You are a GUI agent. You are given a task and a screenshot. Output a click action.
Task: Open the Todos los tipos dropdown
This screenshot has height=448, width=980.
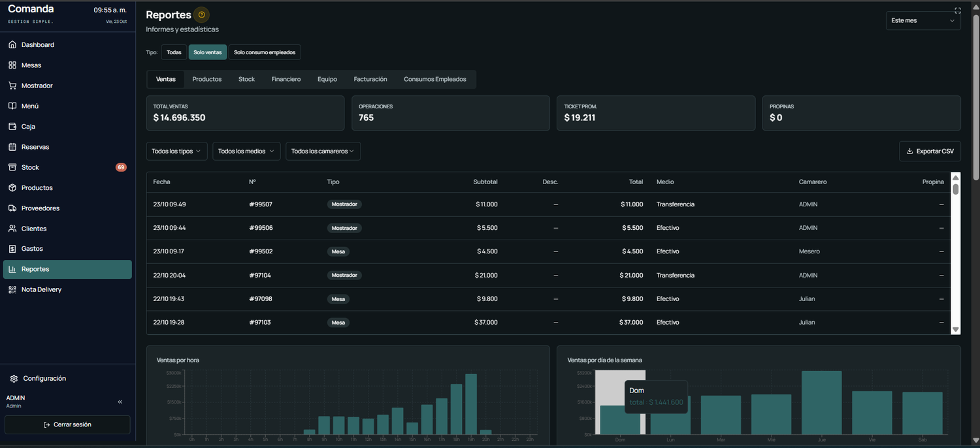click(177, 151)
